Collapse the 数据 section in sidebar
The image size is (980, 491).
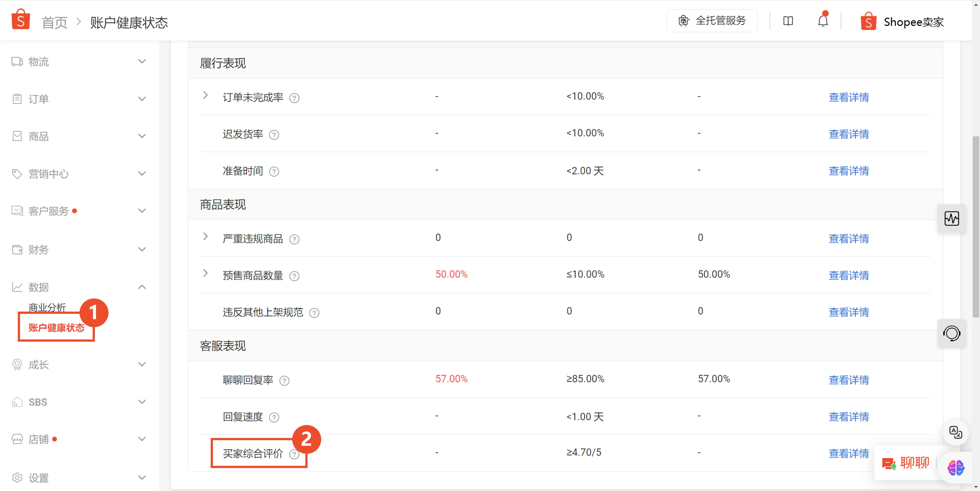142,287
